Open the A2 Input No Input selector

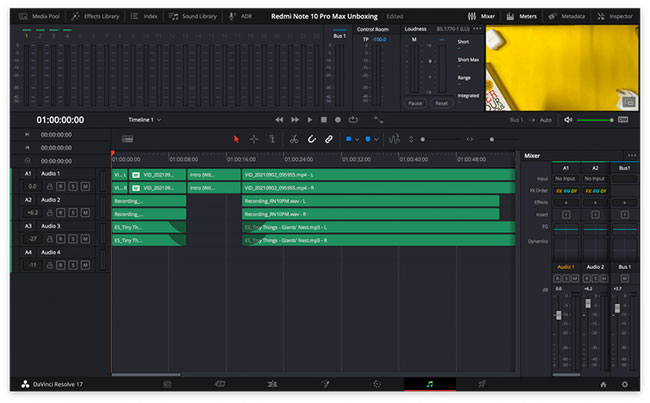(x=595, y=179)
